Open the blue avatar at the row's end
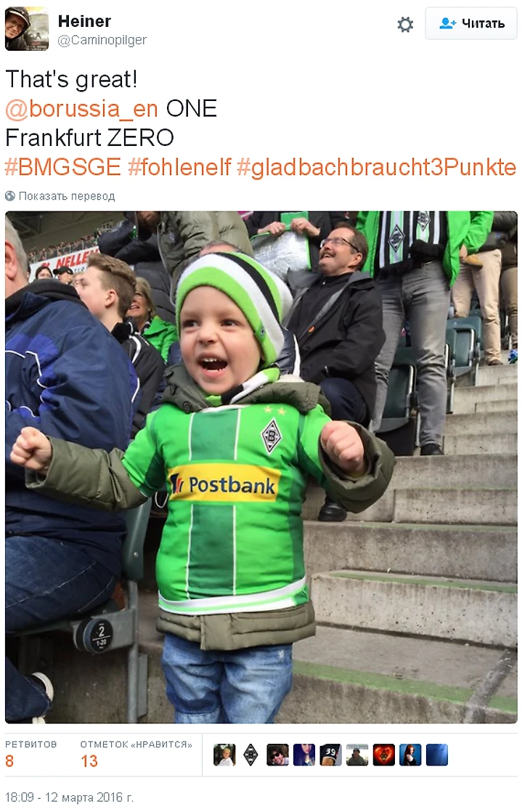Image resolution: width=530 pixels, height=812 pixels. point(437,755)
